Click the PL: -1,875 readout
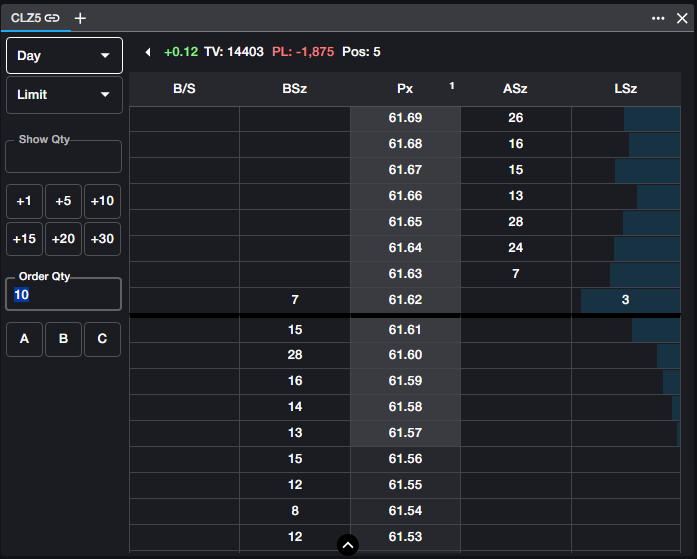Screen dimensions: 697x559 303,52
